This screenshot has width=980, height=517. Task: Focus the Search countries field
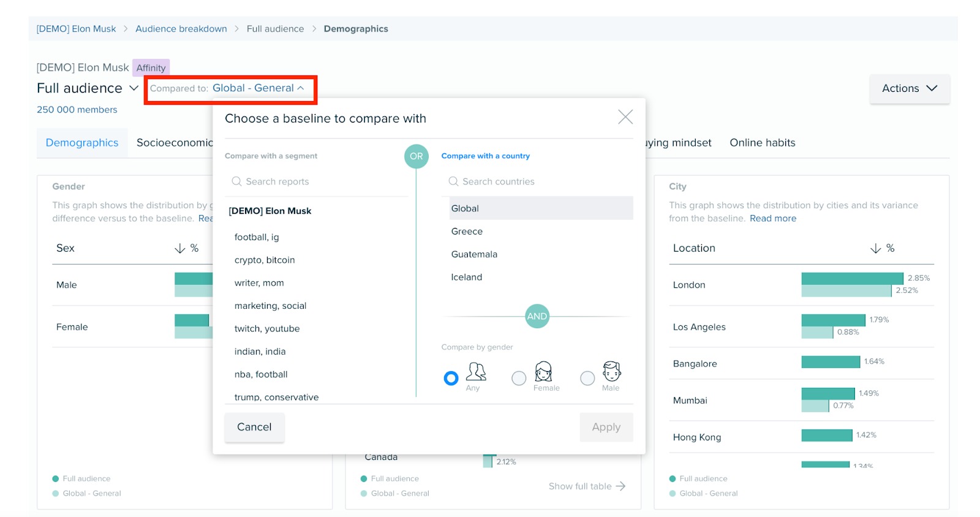[538, 181]
